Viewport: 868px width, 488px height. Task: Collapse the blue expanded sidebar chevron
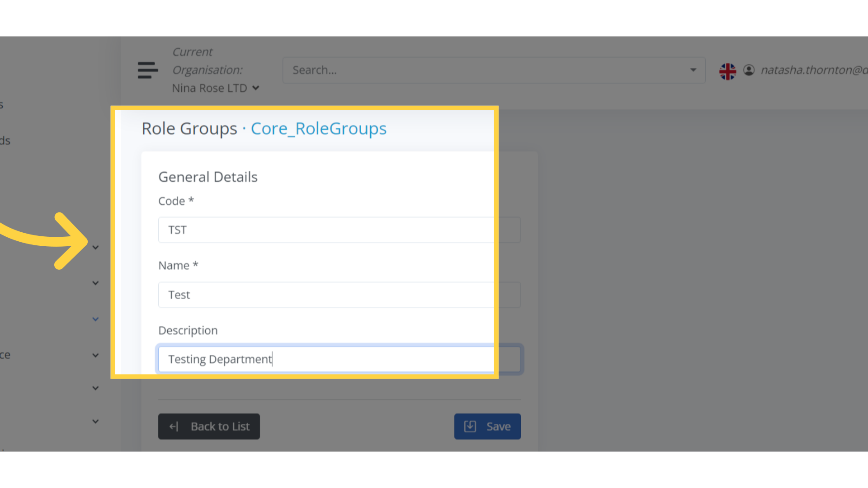click(x=95, y=319)
